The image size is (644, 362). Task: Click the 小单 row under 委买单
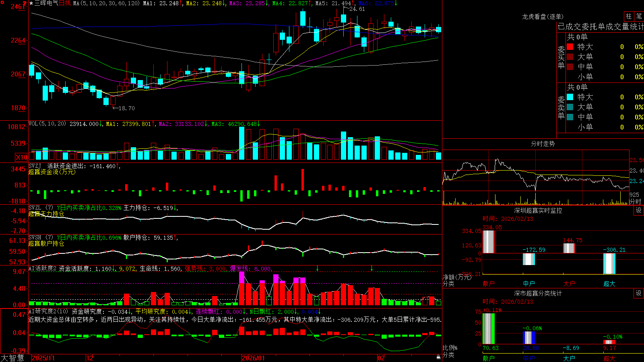coord(605,77)
